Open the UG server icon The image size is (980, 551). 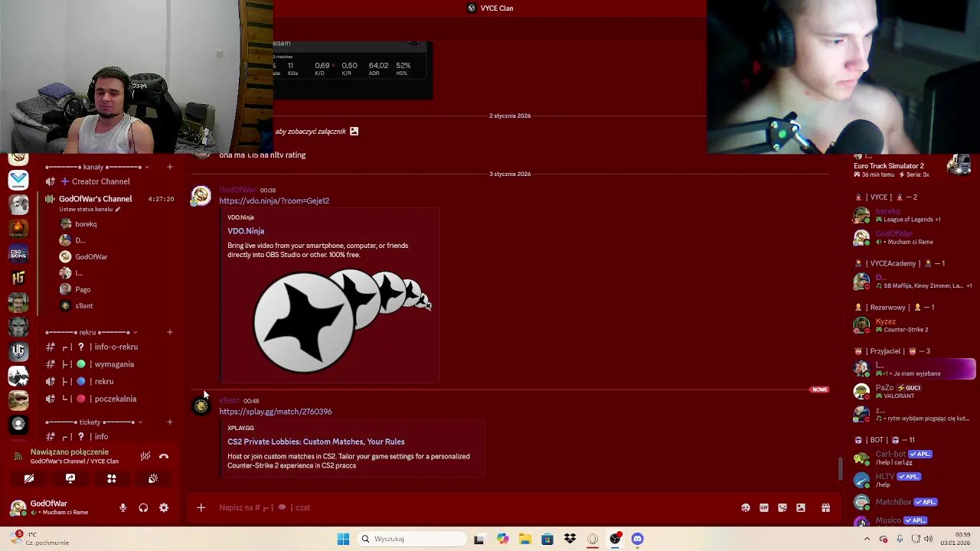[x=18, y=350]
